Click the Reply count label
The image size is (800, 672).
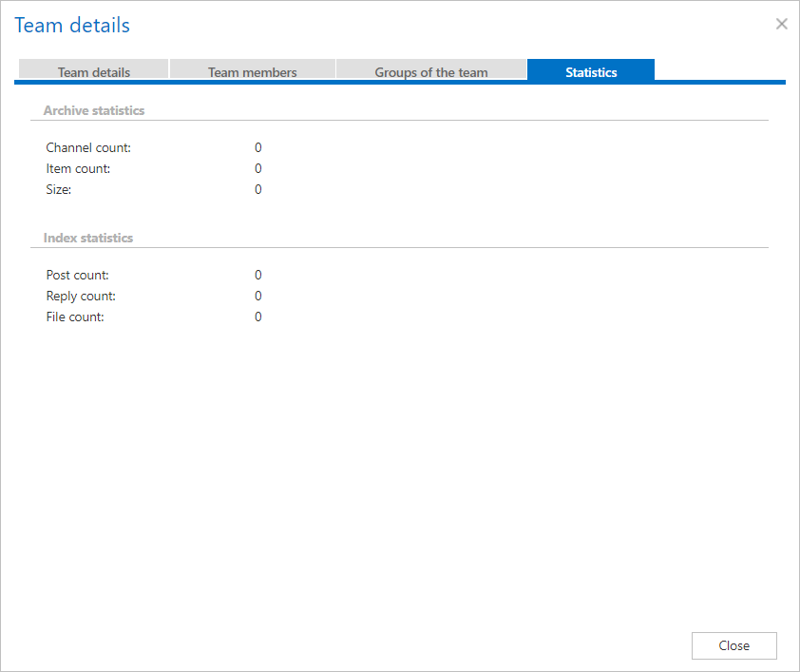[81, 297]
